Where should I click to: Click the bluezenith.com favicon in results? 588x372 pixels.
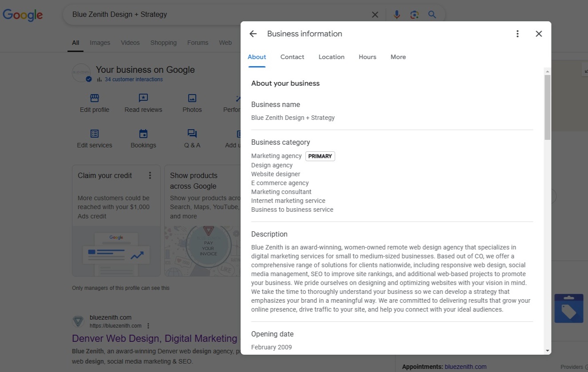tap(78, 321)
